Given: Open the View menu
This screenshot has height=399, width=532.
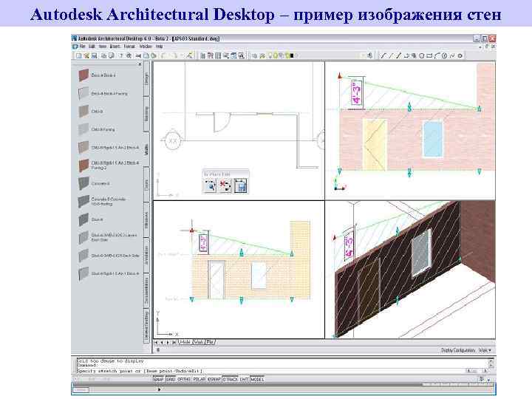Looking at the screenshot, I should pos(103,46).
